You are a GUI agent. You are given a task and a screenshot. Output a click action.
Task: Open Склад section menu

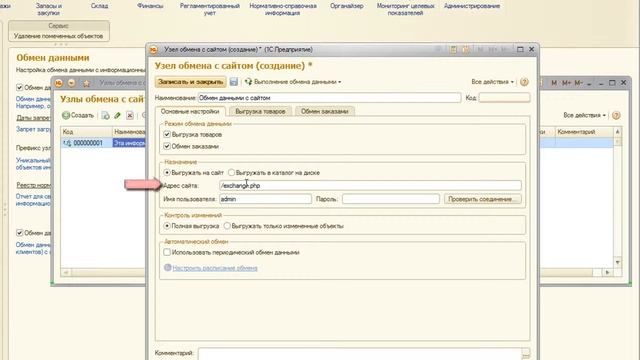(99, 6)
